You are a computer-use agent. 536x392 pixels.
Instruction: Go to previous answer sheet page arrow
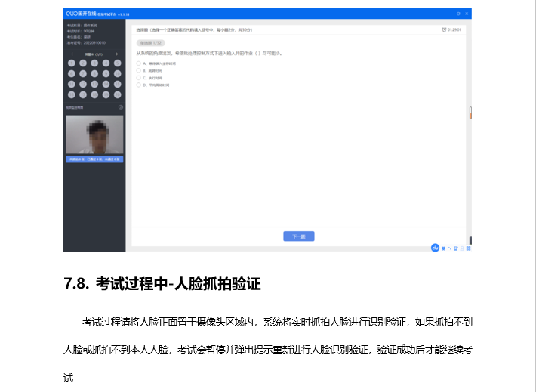[72, 54]
